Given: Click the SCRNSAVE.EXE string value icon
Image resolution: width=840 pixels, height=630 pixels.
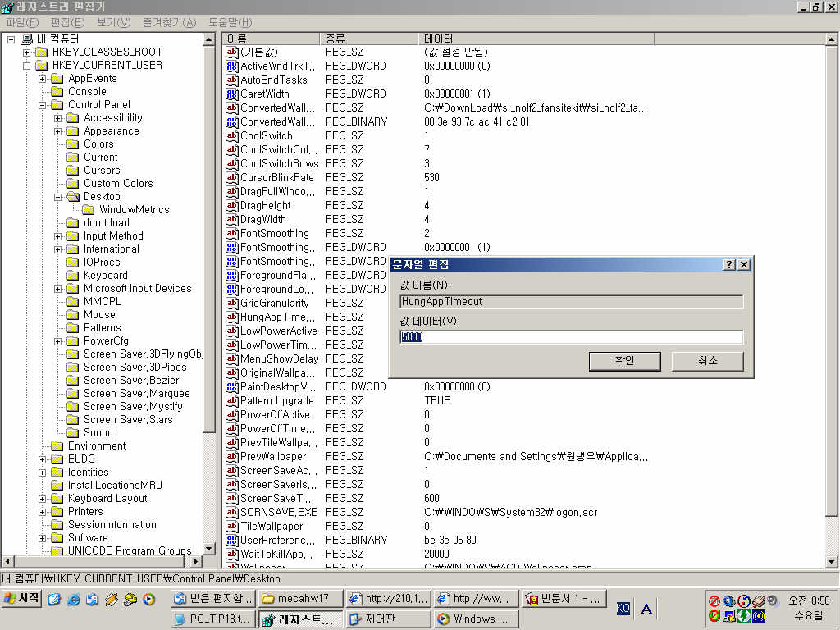Looking at the screenshot, I should click(232, 512).
